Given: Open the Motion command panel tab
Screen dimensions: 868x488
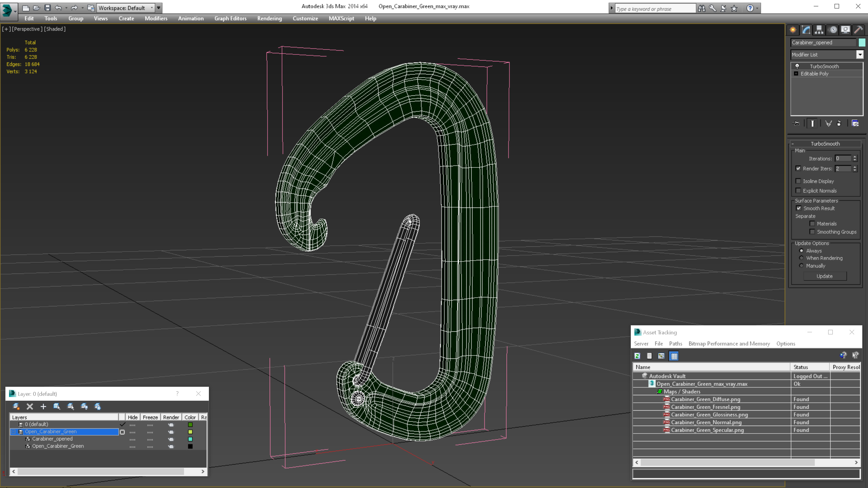Looking at the screenshot, I should (833, 30).
